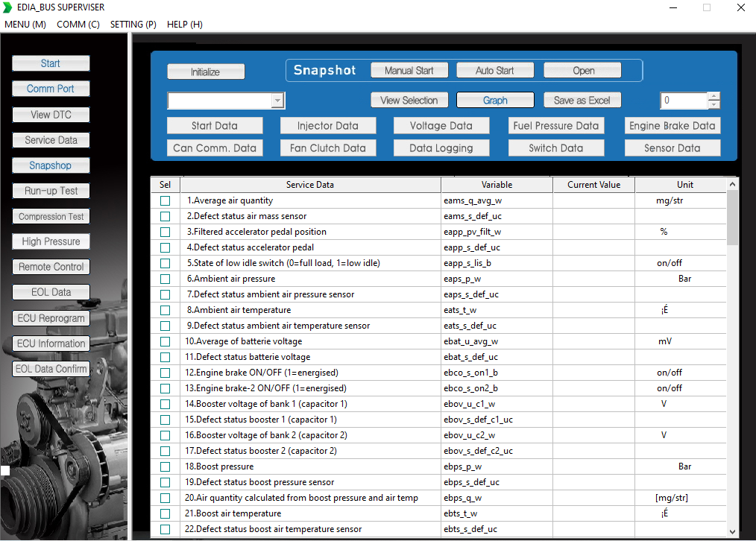Check 12.Engine brake ON/OFF row checkbox
Viewport: 756px width, 541px height.
click(166, 373)
